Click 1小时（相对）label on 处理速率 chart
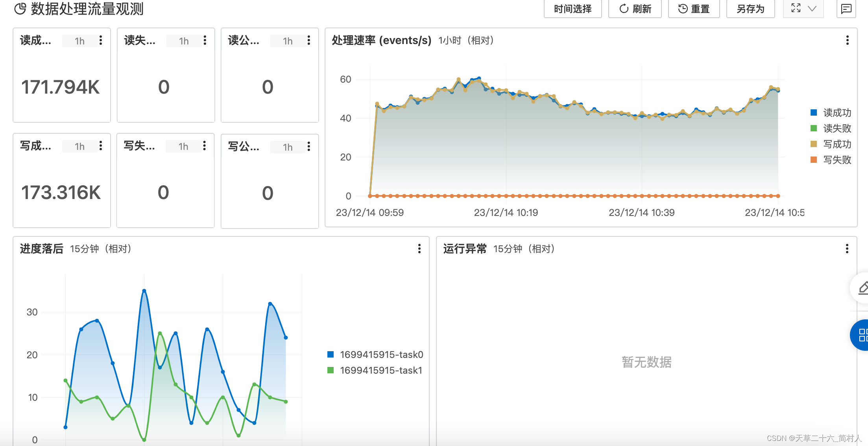This screenshot has height=446, width=868. [x=466, y=41]
